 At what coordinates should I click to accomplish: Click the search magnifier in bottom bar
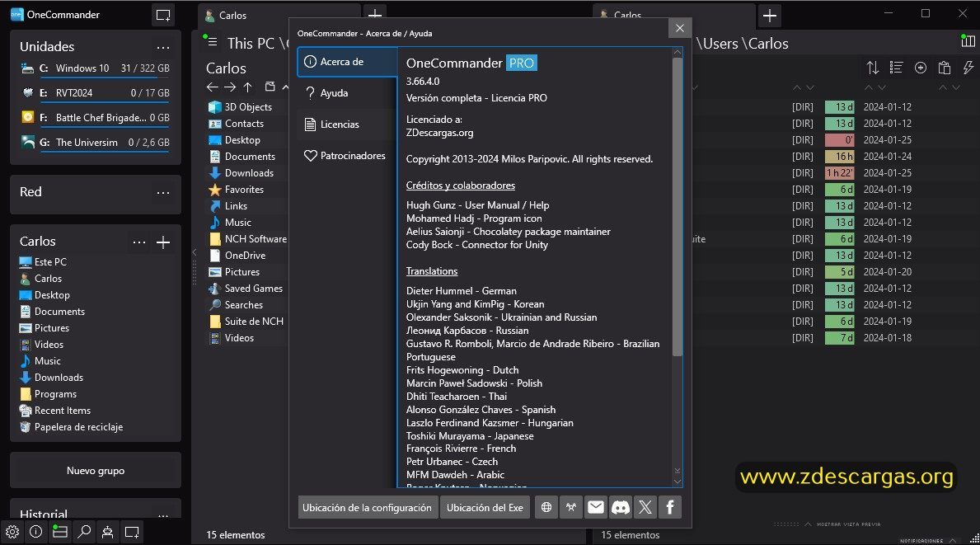[84, 532]
